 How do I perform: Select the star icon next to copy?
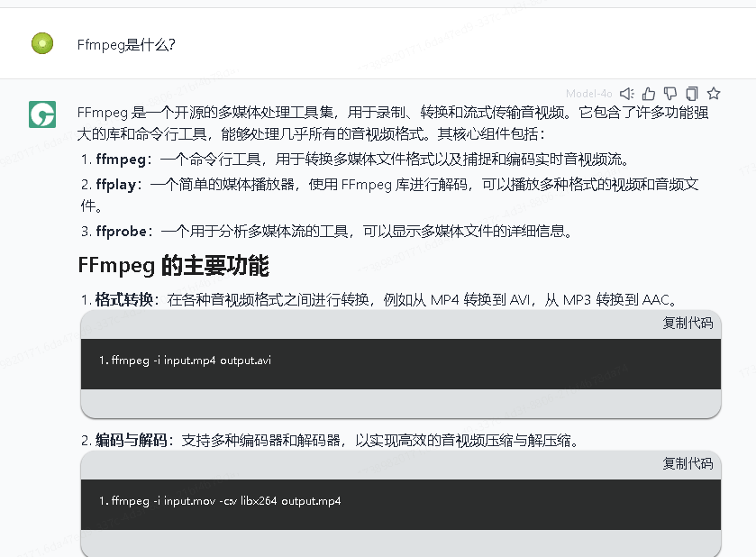(x=713, y=93)
